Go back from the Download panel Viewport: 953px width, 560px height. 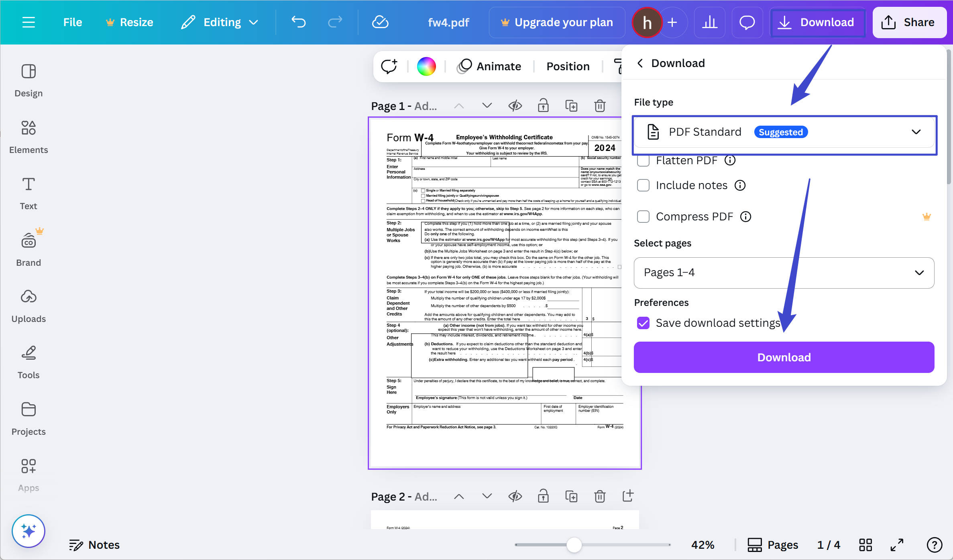[x=640, y=63]
